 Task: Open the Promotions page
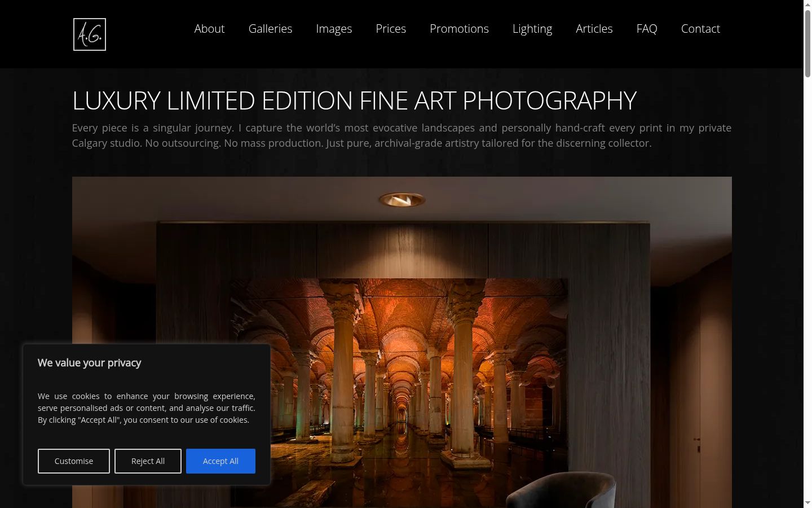459,29
